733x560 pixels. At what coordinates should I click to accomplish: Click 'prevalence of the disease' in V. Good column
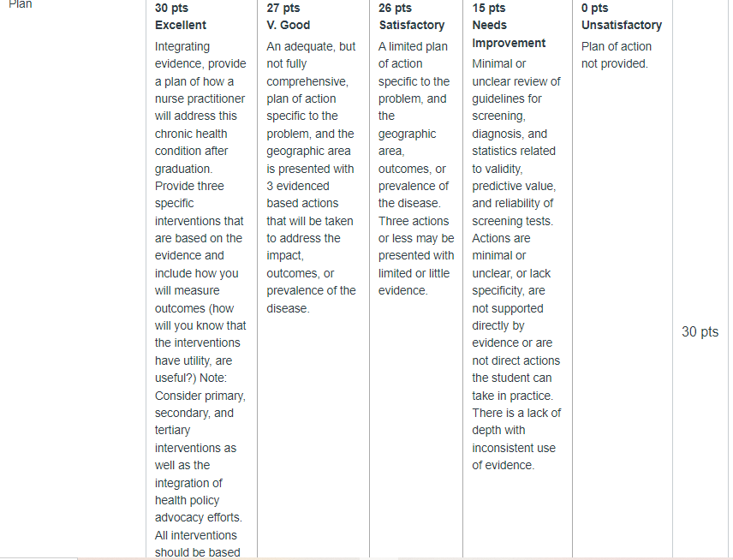pyautogui.click(x=311, y=299)
